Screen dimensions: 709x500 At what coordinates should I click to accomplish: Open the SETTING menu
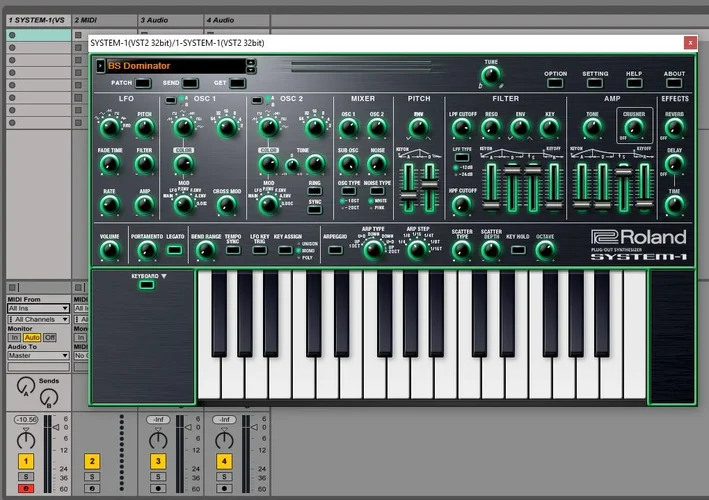[595, 83]
